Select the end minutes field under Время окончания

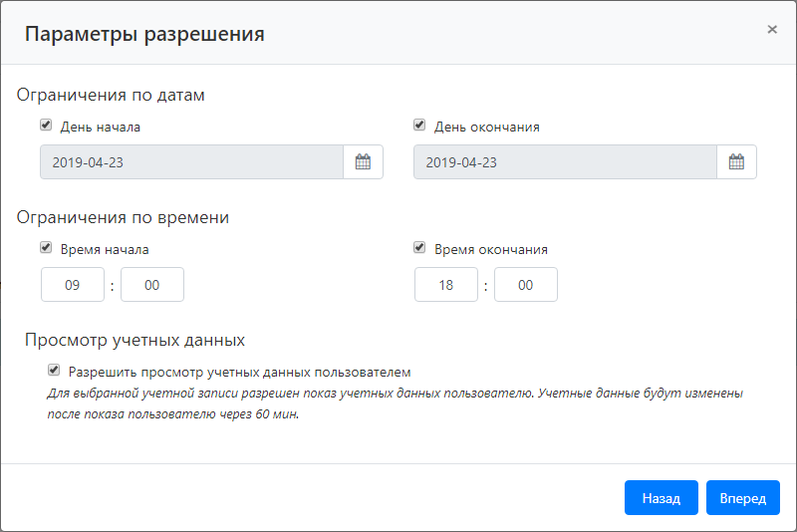click(x=526, y=285)
